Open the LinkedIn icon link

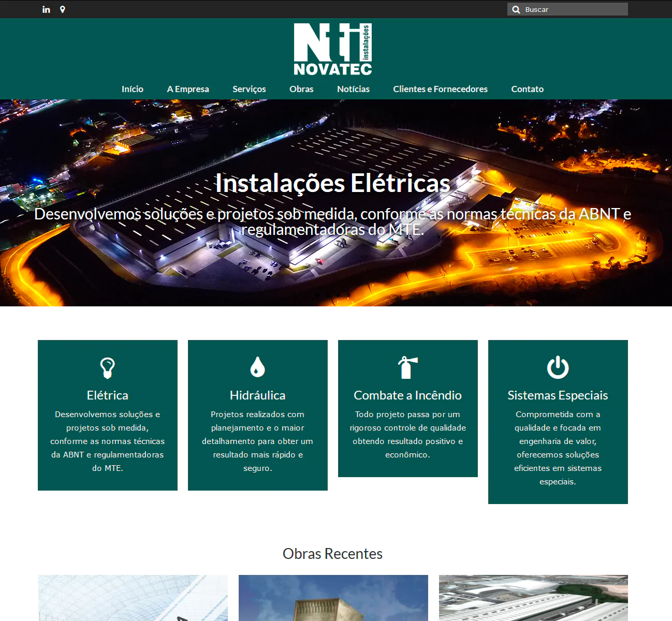pyautogui.click(x=46, y=9)
